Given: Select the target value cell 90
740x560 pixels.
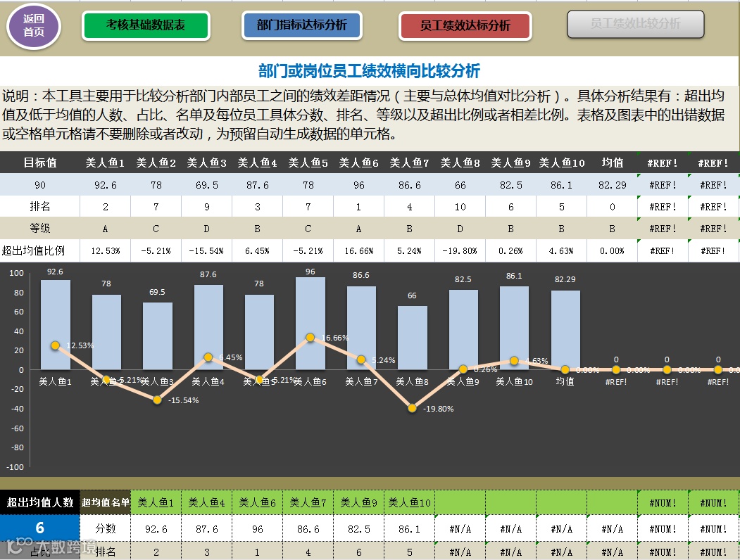Looking at the screenshot, I should tap(40, 185).
